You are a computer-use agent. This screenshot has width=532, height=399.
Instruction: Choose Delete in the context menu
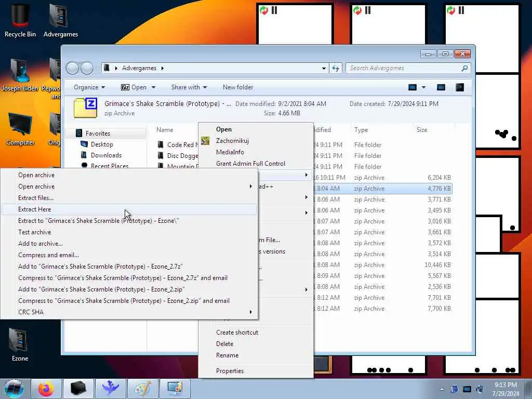pyautogui.click(x=256, y=344)
